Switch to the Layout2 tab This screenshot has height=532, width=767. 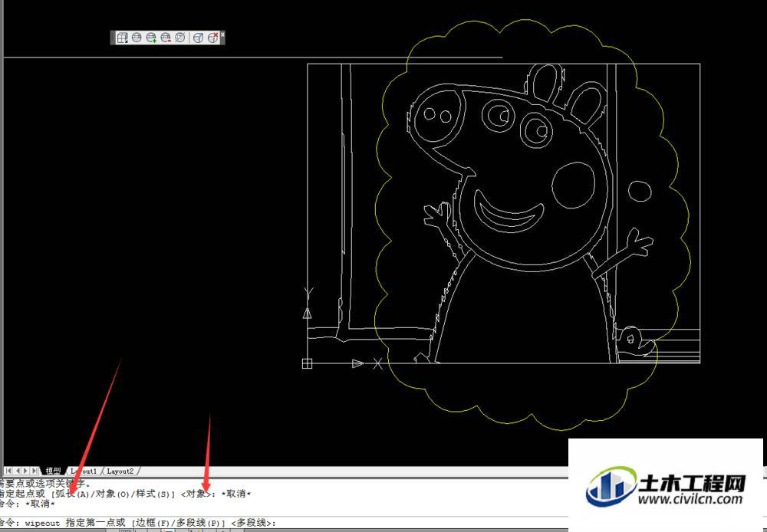click(120, 471)
